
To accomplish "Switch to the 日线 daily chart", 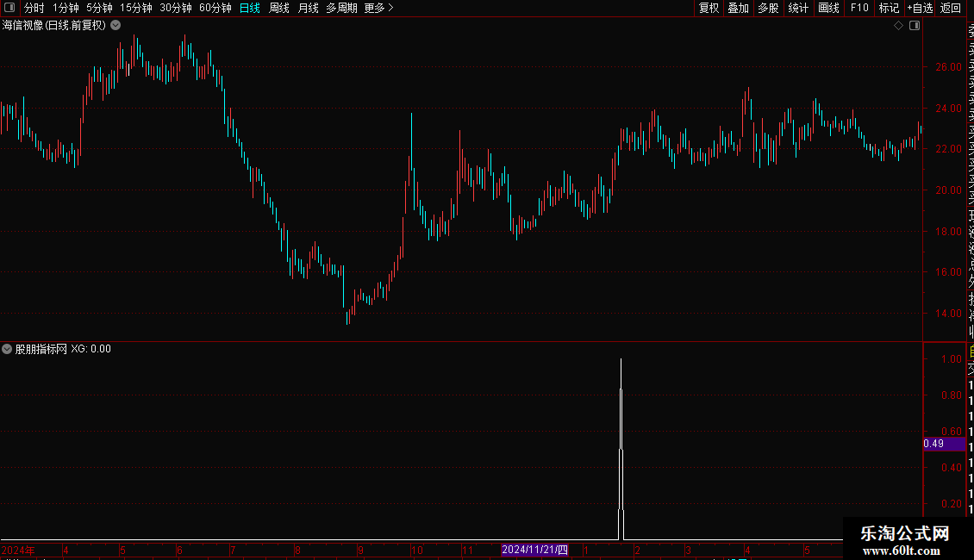I will pos(250,8).
